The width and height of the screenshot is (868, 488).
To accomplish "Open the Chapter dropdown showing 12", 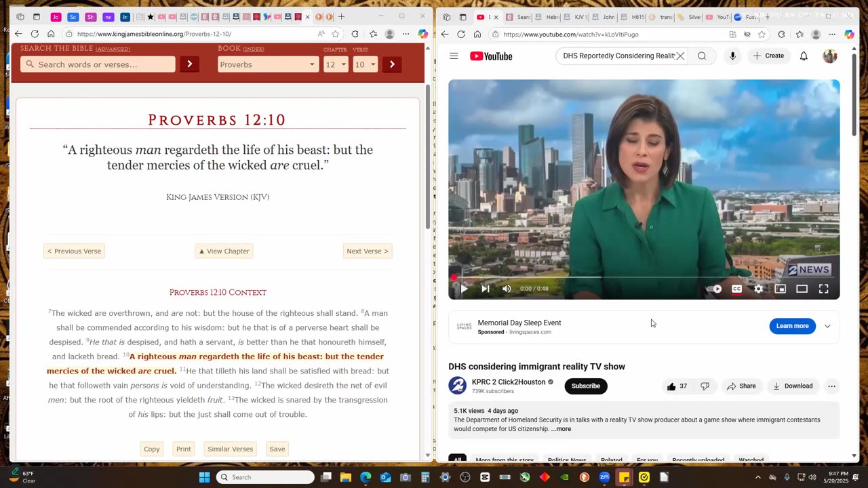I will pyautogui.click(x=336, y=64).
